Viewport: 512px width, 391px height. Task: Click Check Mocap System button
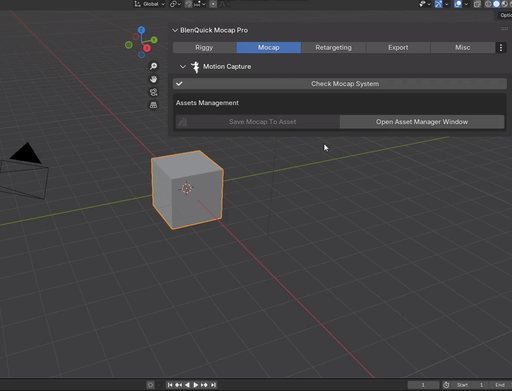click(340, 84)
